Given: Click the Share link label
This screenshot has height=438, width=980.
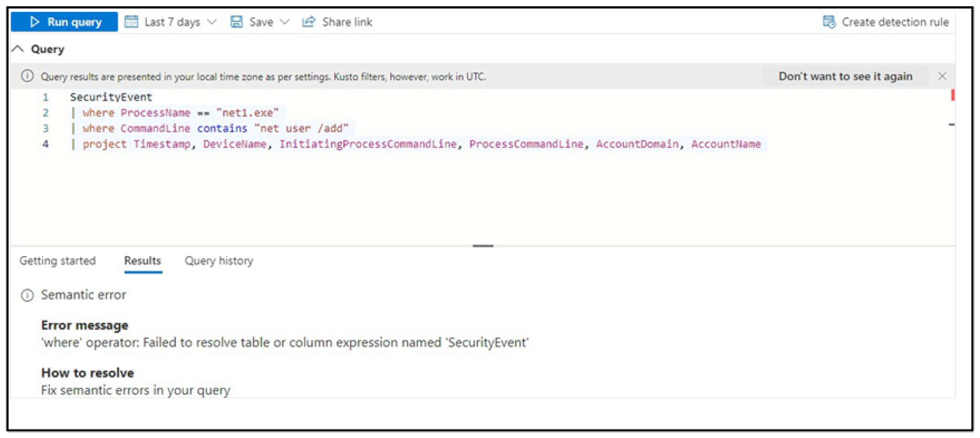Looking at the screenshot, I should (347, 22).
